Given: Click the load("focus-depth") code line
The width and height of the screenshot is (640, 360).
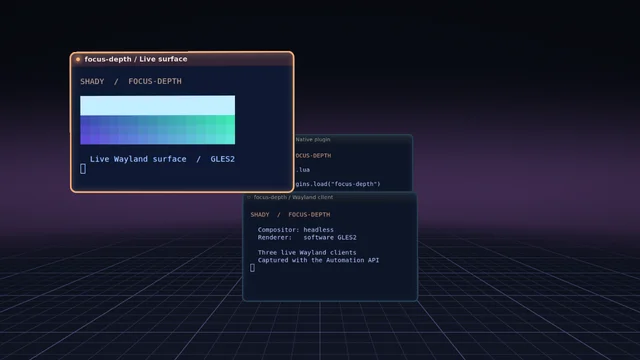Looking at the screenshot, I should (338, 184).
